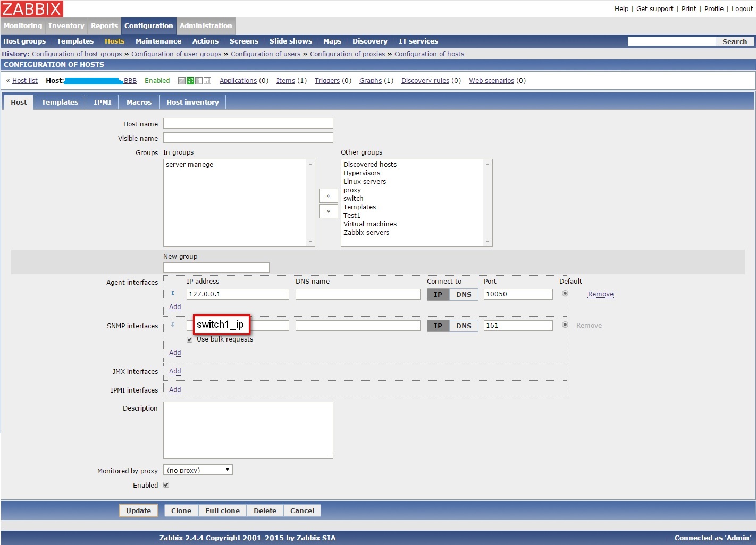Click the Host name input field
Image resolution: width=756 pixels, height=545 pixels.
click(x=248, y=124)
